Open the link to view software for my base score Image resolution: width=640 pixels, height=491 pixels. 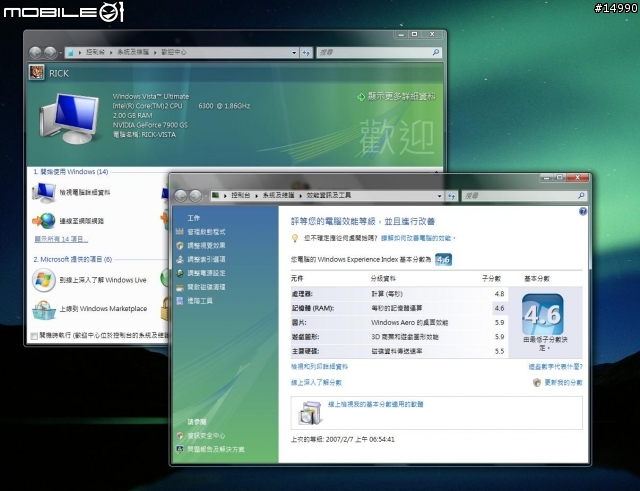(376, 404)
